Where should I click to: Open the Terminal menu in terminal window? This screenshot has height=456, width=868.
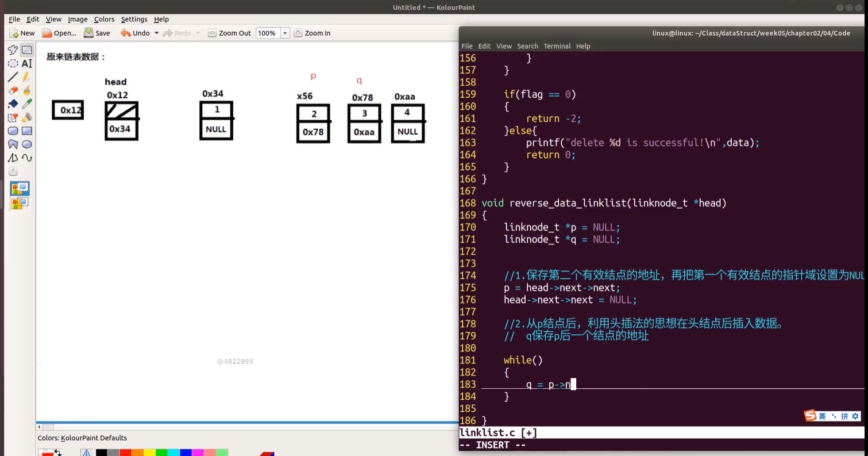[x=557, y=46]
